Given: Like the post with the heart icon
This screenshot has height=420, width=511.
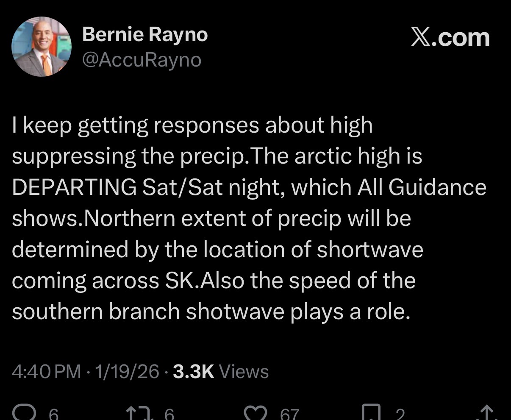Looking at the screenshot, I should click(258, 413).
